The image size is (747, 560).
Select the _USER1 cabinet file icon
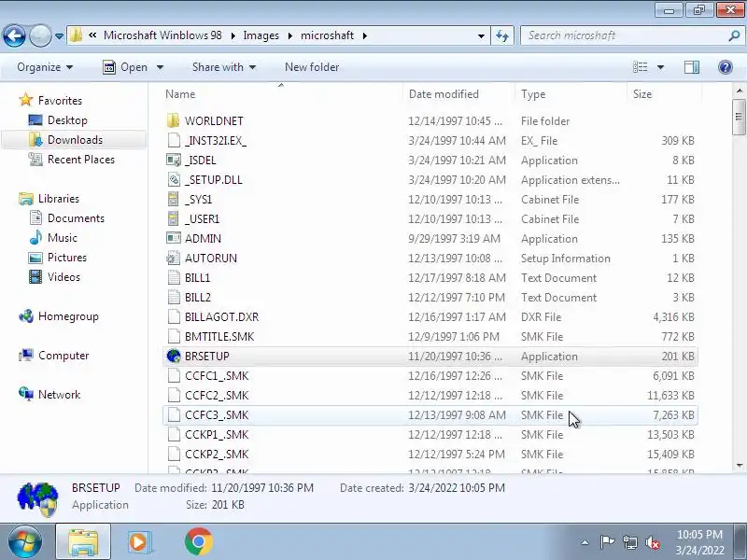coord(174,218)
